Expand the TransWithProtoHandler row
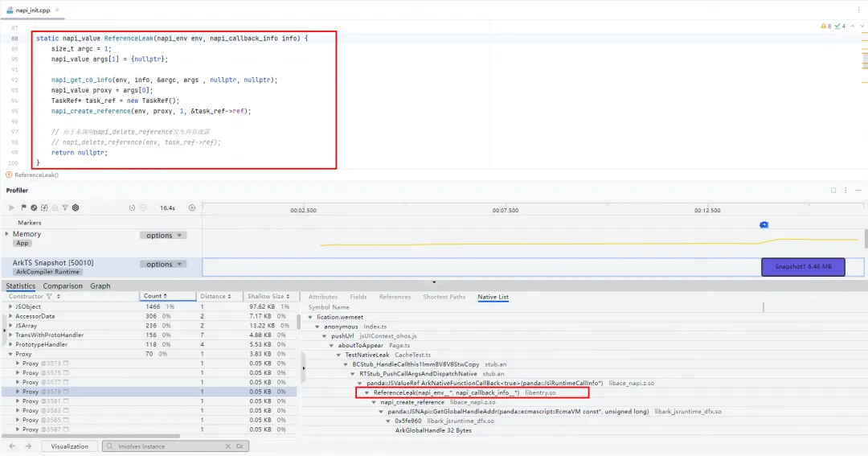This screenshot has height=456, width=868. (x=10, y=335)
